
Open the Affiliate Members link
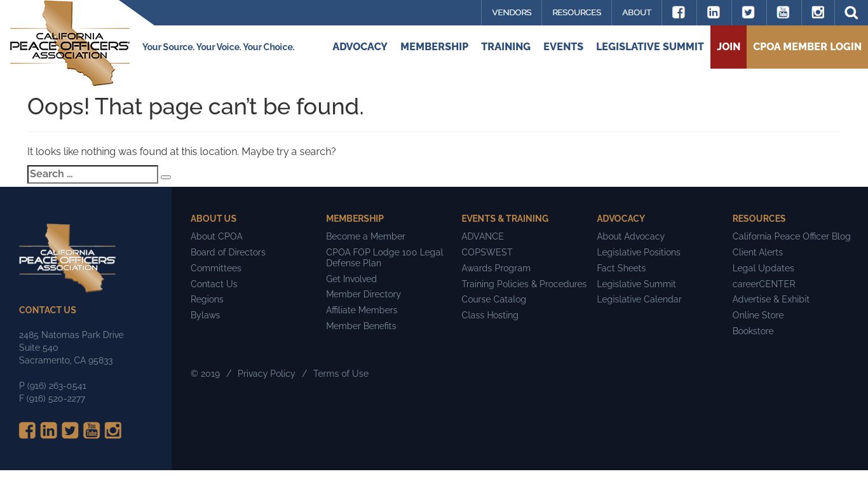click(x=362, y=310)
